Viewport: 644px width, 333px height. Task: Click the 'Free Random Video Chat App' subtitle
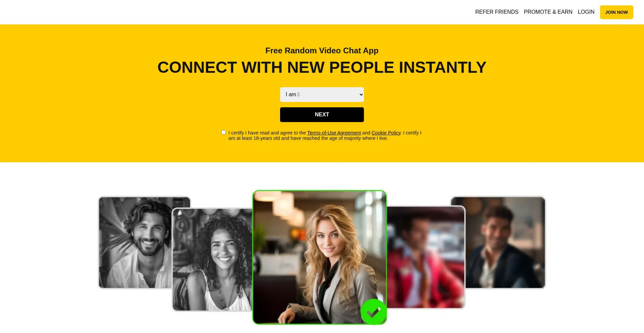coord(322,51)
